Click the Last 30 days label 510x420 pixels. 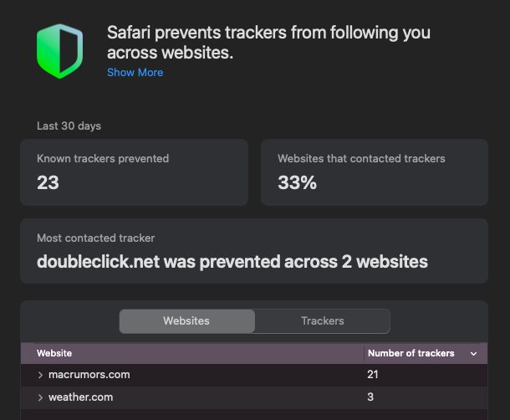click(69, 126)
